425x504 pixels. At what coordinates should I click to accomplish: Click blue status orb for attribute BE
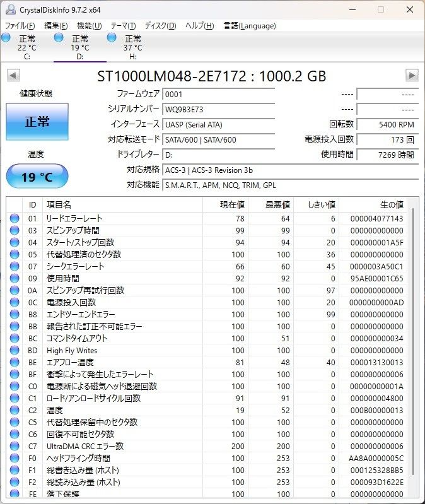[x=15, y=362]
